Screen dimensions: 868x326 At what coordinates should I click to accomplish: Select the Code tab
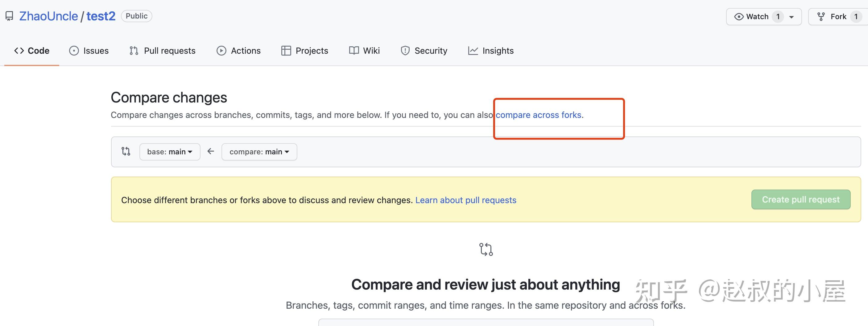(x=32, y=51)
